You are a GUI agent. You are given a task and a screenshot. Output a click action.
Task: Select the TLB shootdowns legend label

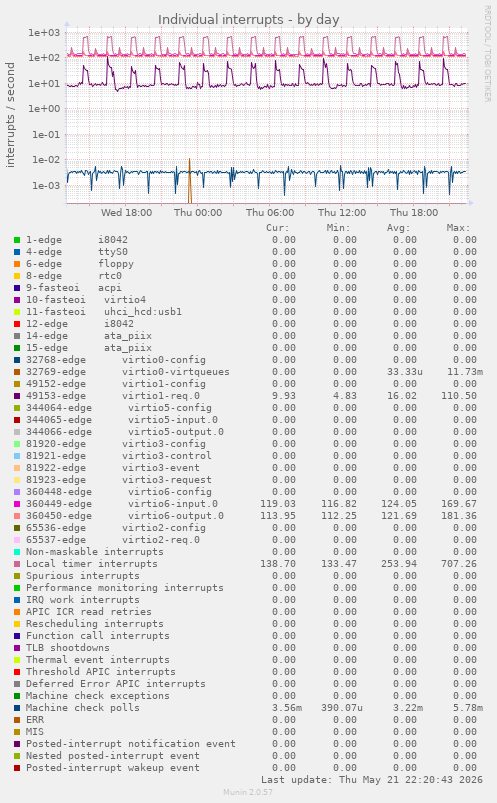pyautogui.click(x=68, y=648)
